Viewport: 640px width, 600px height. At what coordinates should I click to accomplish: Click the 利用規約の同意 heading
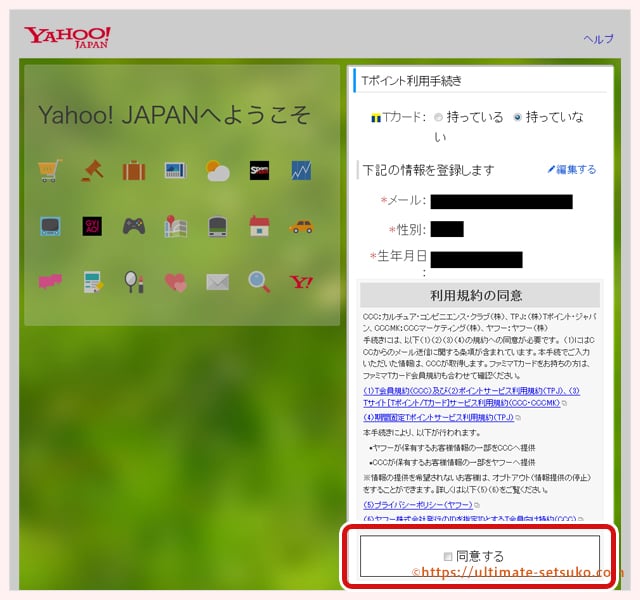tap(477, 295)
